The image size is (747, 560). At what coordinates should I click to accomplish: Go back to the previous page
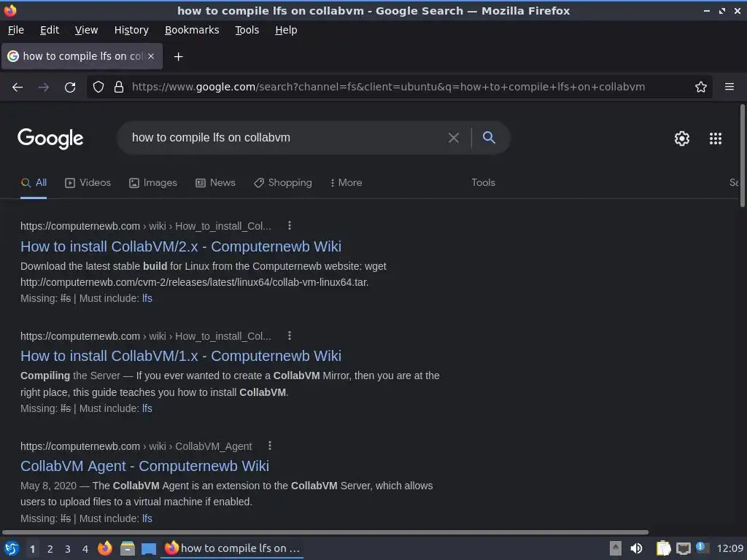click(18, 87)
